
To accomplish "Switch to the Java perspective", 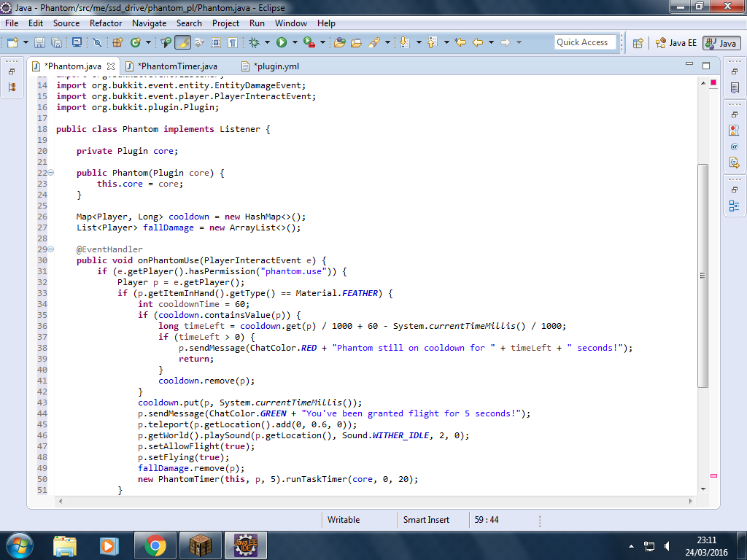I will (x=721, y=43).
